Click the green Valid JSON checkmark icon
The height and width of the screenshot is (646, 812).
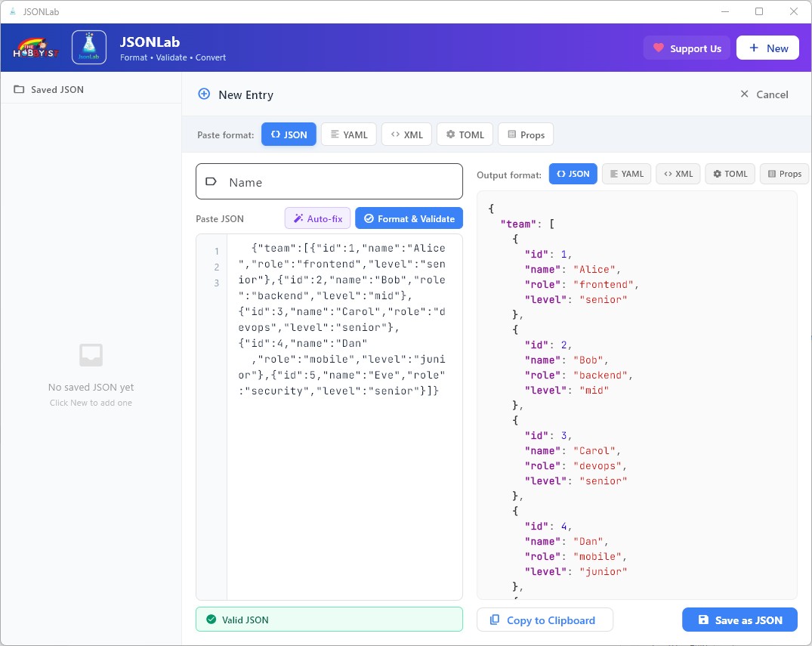(211, 620)
